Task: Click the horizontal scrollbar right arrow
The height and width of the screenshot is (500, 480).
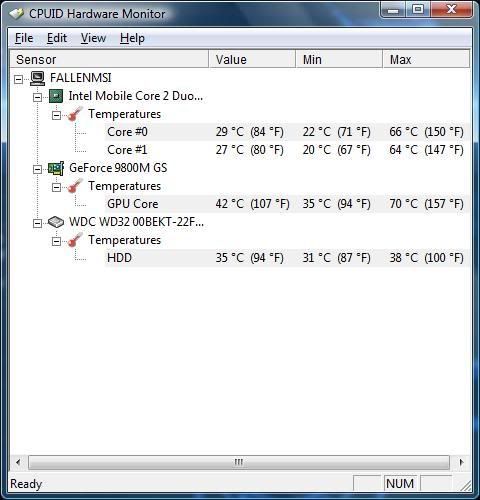Action: click(461, 462)
